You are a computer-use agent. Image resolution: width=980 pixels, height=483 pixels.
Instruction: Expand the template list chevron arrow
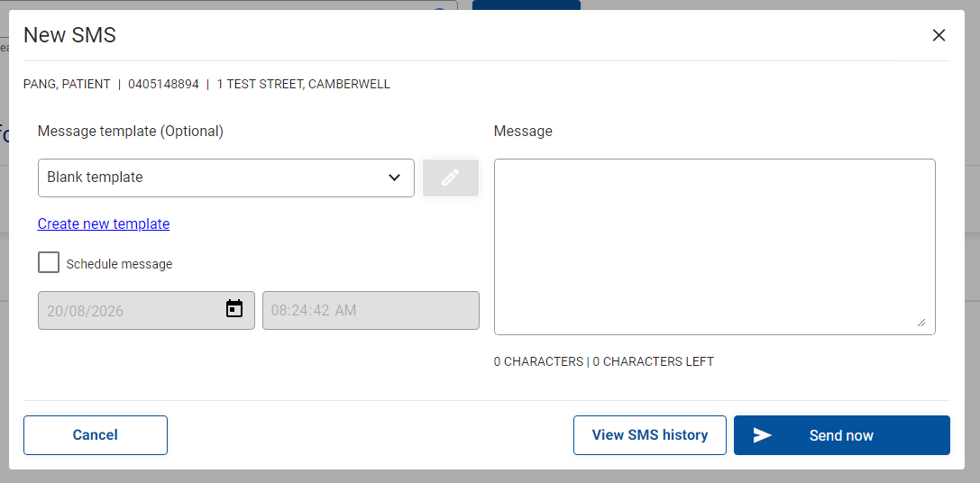[x=394, y=178]
